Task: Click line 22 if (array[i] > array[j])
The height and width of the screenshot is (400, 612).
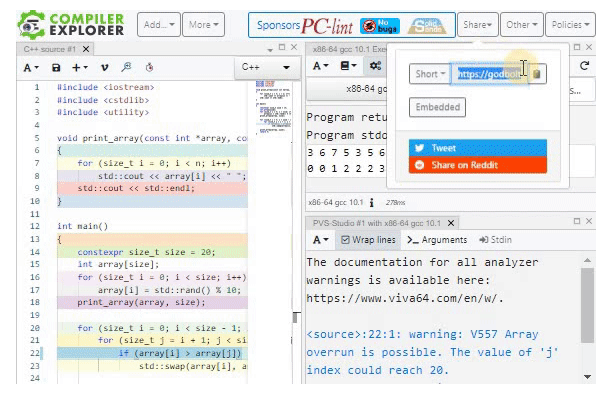Action: coord(180,354)
